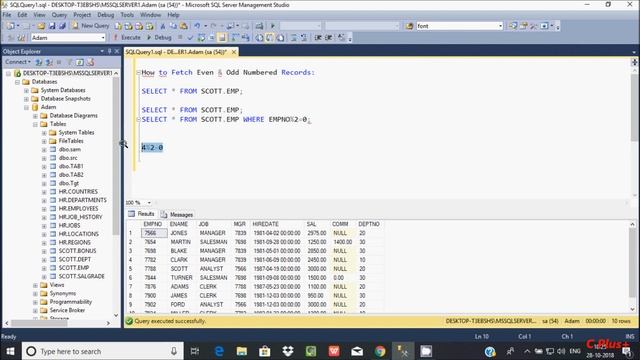This screenshot has height=360, width=640.
Task: Click the ENAME column header
Action: (179, 224)
